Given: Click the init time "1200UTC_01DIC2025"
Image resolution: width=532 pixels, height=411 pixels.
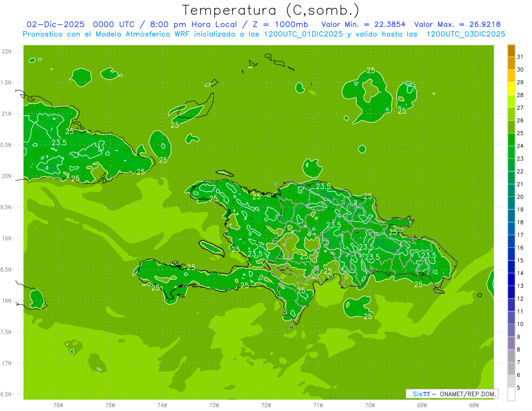Looking at the screenshot, I should [302, 34].
